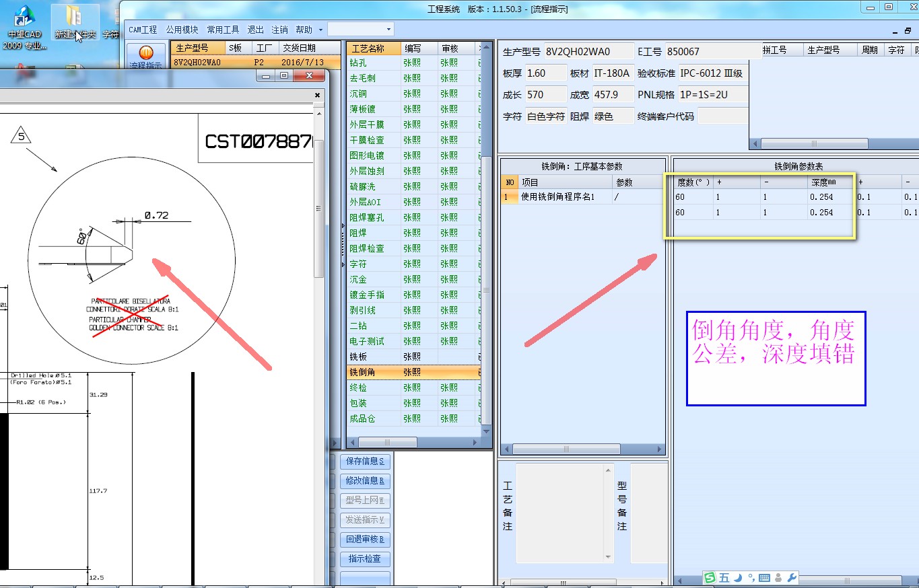Select the 去毛刺 process row
Viewport: 919px width, 588px height.
413,77
